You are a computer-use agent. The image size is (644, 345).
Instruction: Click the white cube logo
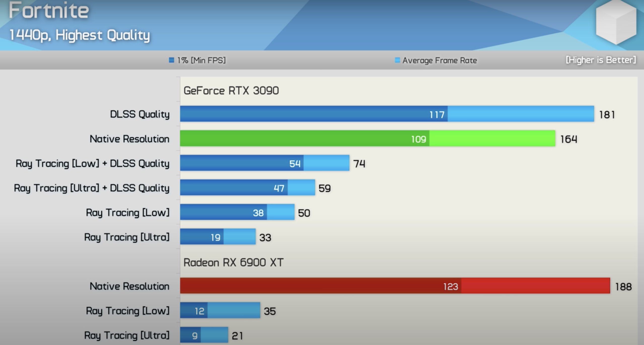(x=616, y=22)
